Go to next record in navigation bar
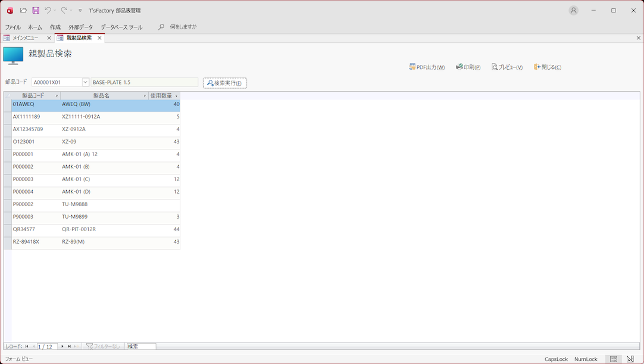 (x=62, y=346)
